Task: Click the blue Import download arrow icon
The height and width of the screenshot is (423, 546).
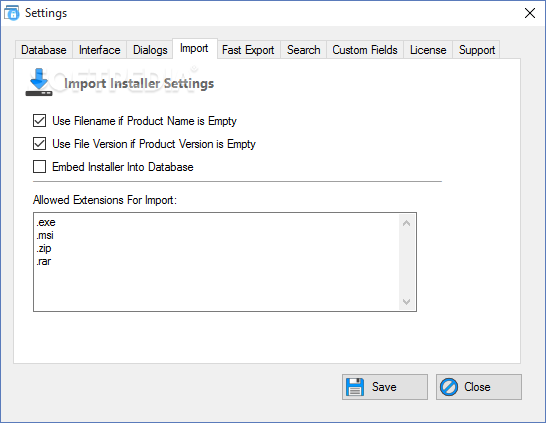Action: point(39,82)
